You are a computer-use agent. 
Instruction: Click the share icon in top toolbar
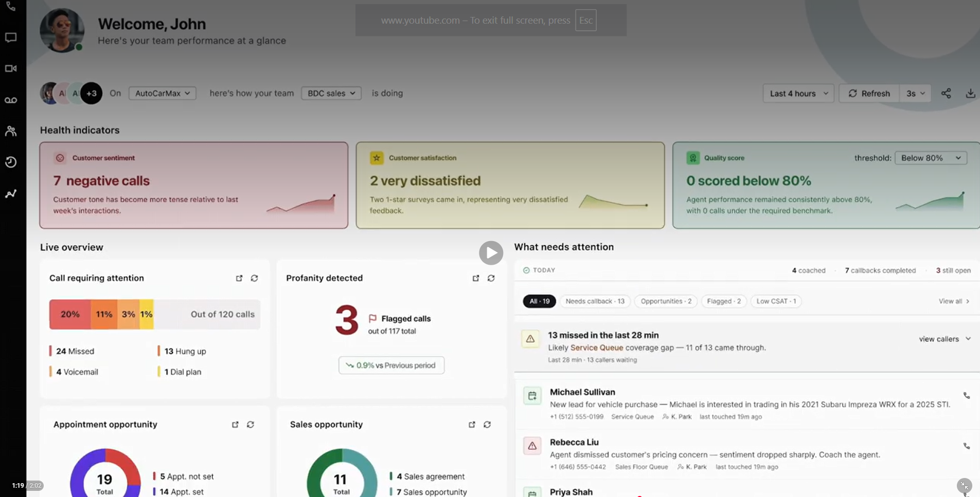(x=946, y=93)
